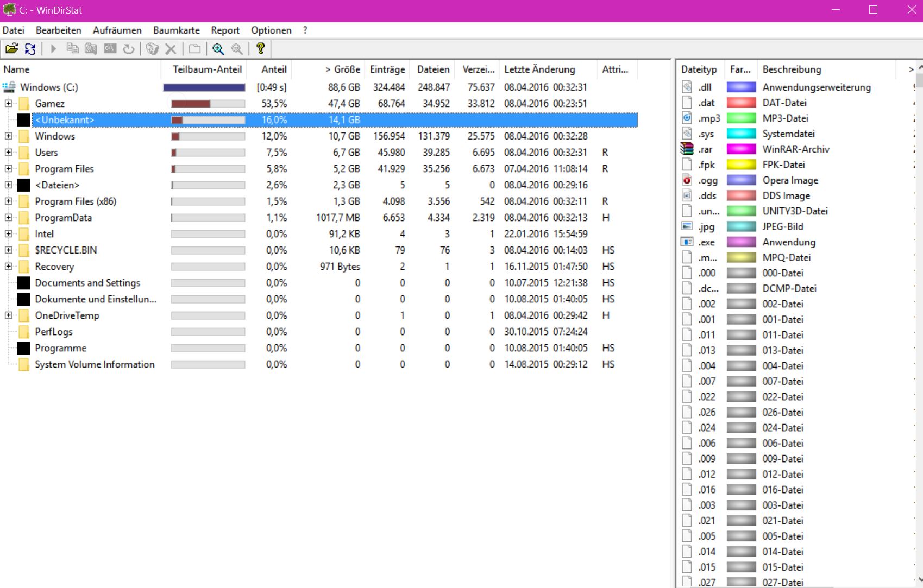Sort by the Dateityp column header
Viewport: 923px width, 588px height.
click(x=701, y=69)
